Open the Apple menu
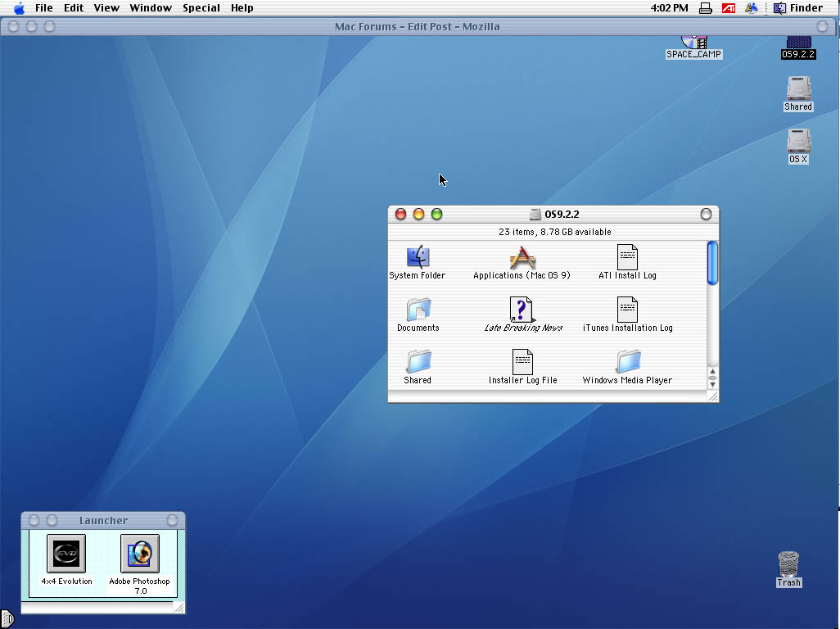This screenshot has height=629, width=840. pyautogui.click(x=17, y=8)
